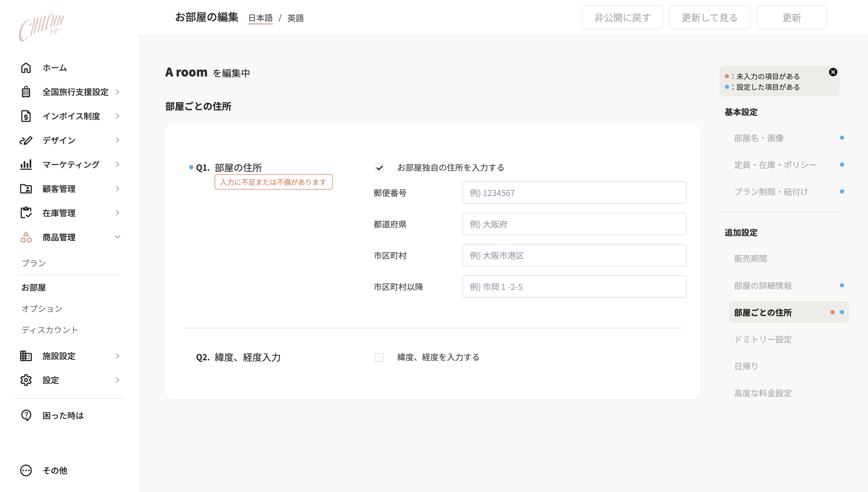Uncheck お部屋独自の住所を入力する
This screenshot has width=868, height=492.
[x=379, y=168]
